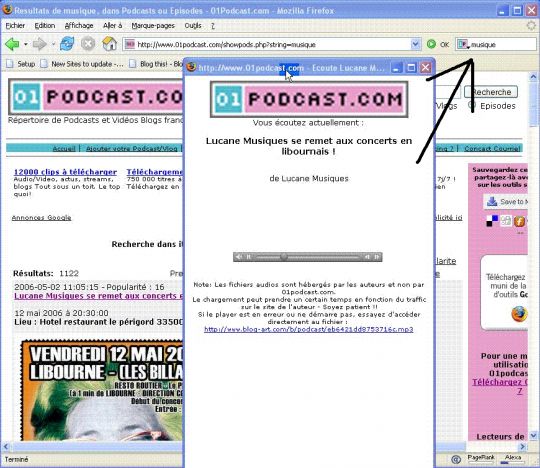Open the "Contact Courriel" navigation link
Image resolution: width=540 pixels, height=468 pixels.
point(492,148)
